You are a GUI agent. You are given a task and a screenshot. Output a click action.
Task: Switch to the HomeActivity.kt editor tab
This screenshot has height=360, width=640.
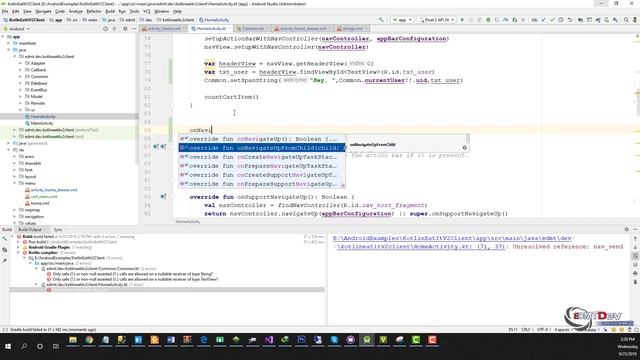point(210,29)
